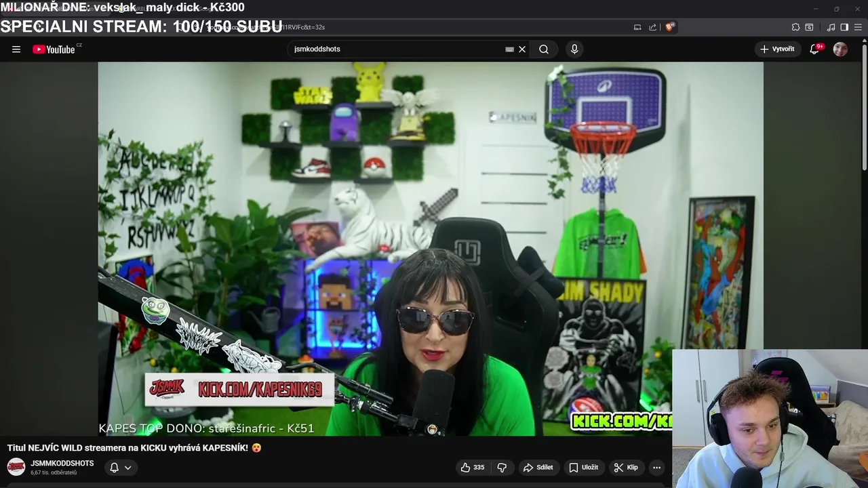Click the Sdílet share button
The image size is (868, 488).
(538, 468)
